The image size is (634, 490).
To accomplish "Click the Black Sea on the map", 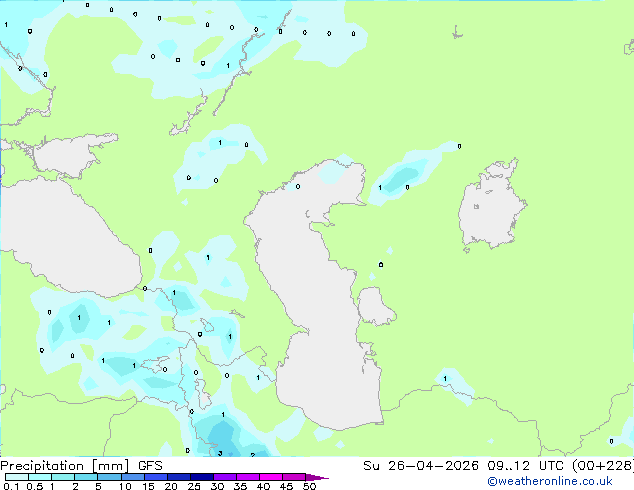I will [69, 239].
